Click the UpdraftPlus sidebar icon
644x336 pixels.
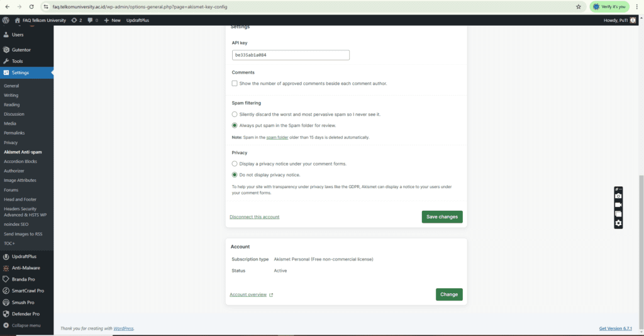pyautogui.click(x=6, y=256)
